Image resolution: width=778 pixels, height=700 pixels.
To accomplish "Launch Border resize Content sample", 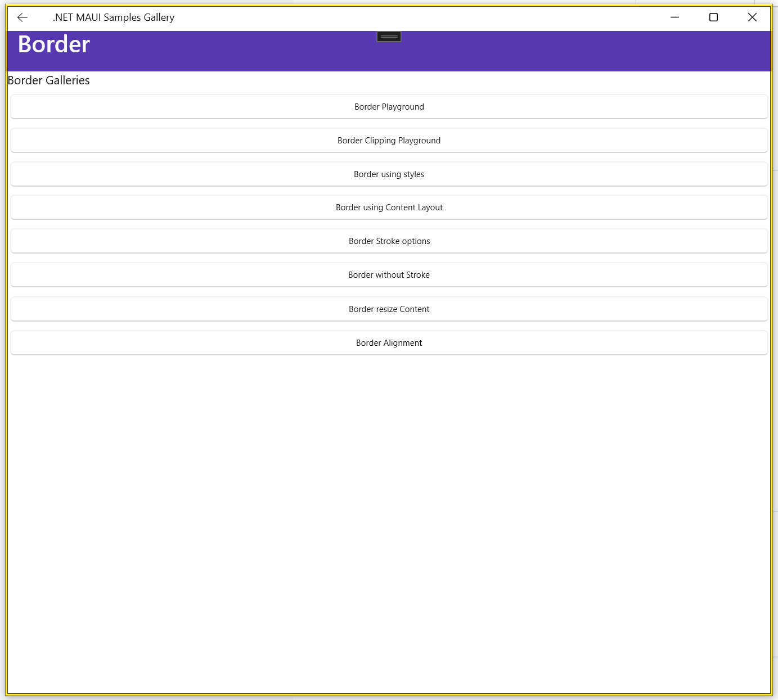I will (389, 309).
